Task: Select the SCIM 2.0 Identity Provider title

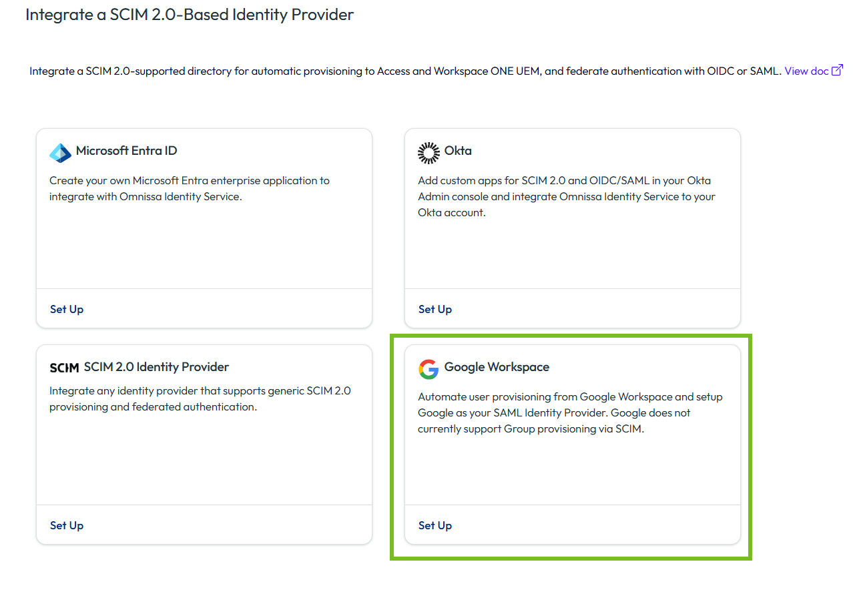Action: coord(156,367)
